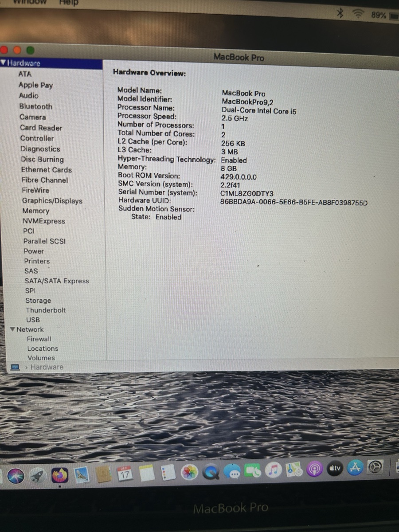Click Hardware in the bottom path bar
This screenshot has height=532, width=399.
pos(47,367)
